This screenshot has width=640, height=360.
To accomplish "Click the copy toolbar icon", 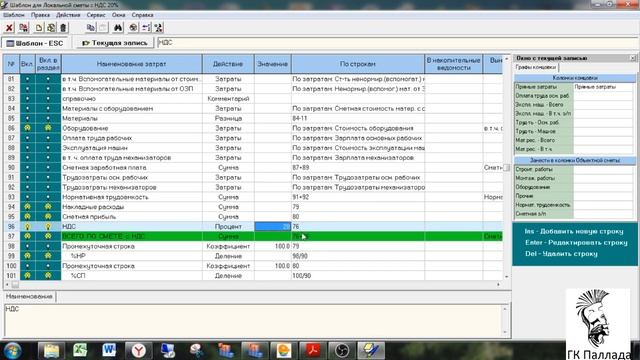I will 91,28.
